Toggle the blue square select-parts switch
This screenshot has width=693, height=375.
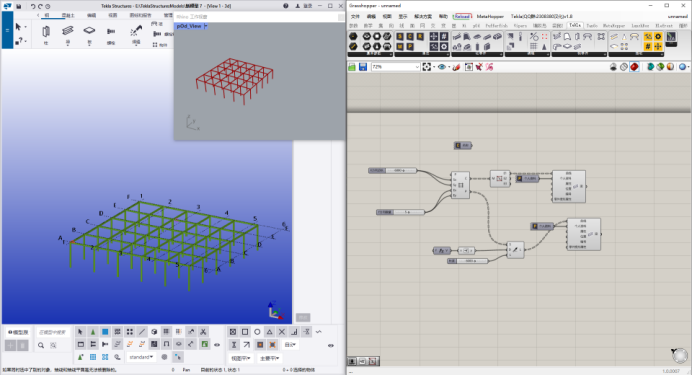point(105,332)
